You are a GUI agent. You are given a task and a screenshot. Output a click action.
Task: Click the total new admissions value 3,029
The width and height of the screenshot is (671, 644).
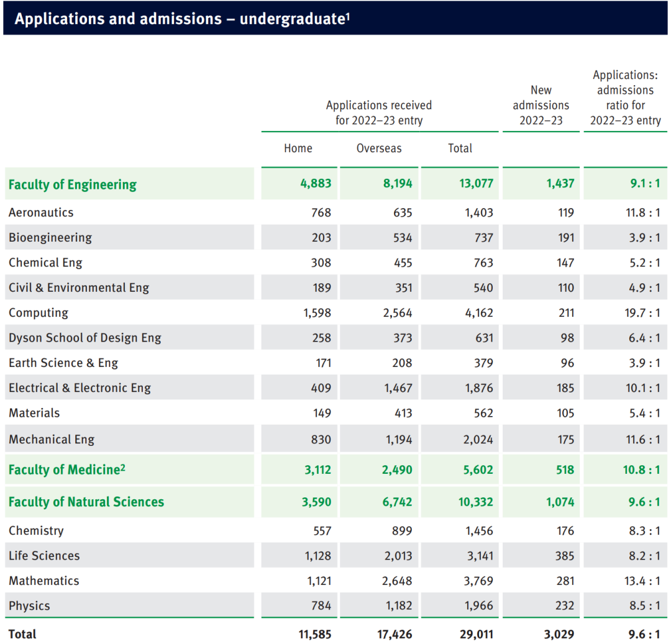point(557,634)
